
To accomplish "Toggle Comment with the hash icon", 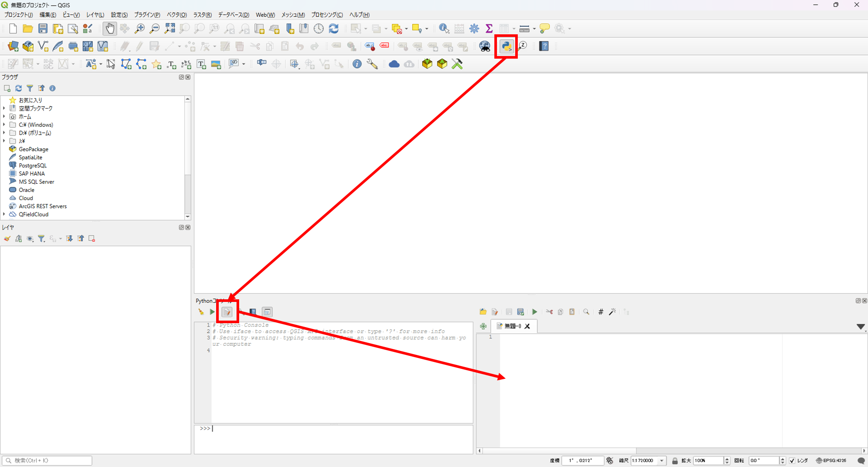I will 600,311.
